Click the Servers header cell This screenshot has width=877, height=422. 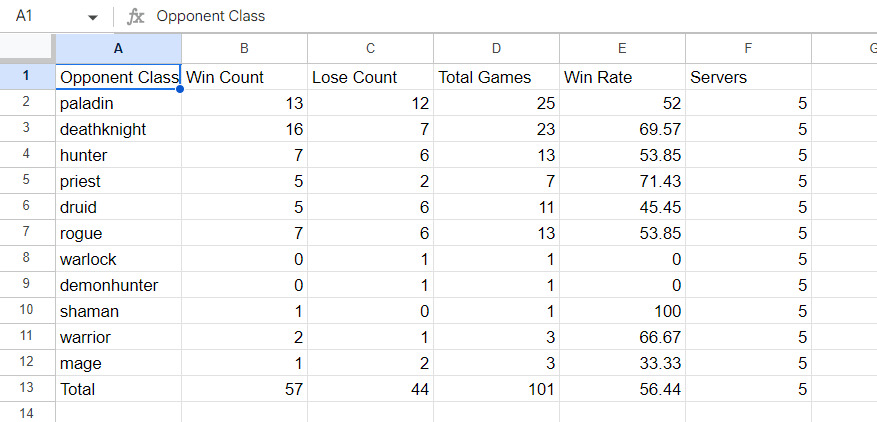point(748,77)
